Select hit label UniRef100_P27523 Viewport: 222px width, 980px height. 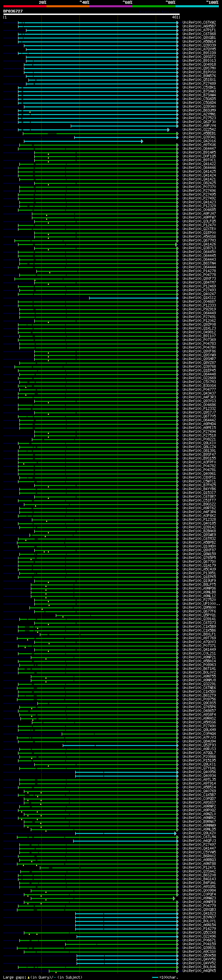(x=199, y=118)
